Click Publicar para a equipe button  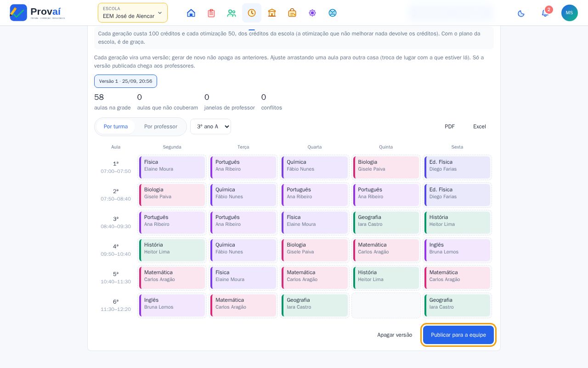[x=458, y=335]
